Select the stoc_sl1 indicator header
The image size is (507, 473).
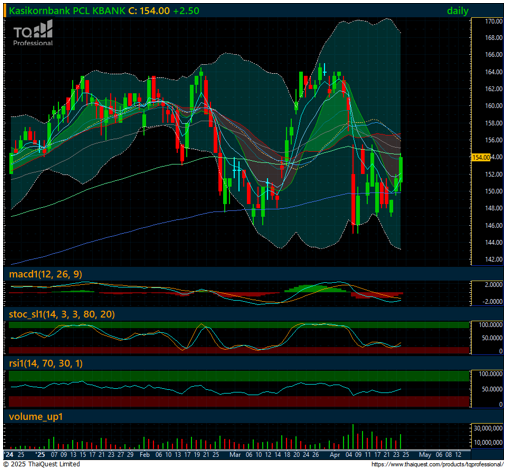(x=62, y=314)
